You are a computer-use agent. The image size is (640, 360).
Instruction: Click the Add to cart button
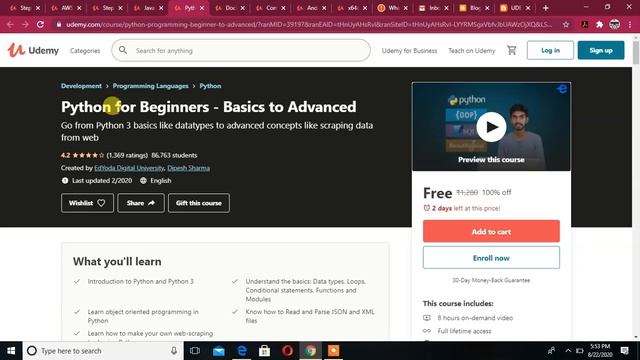pyautogui.click(x=491, y=231)
